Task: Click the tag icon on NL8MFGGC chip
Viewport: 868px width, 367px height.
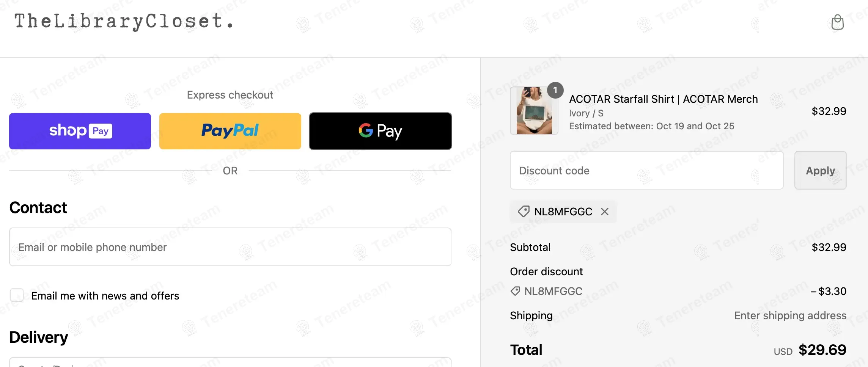Action: pos(524,212)
